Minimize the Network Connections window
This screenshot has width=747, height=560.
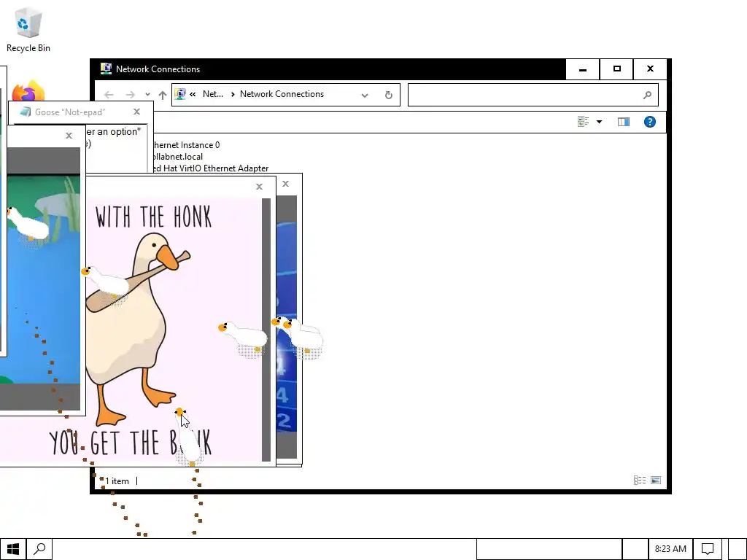click(583, 69)
